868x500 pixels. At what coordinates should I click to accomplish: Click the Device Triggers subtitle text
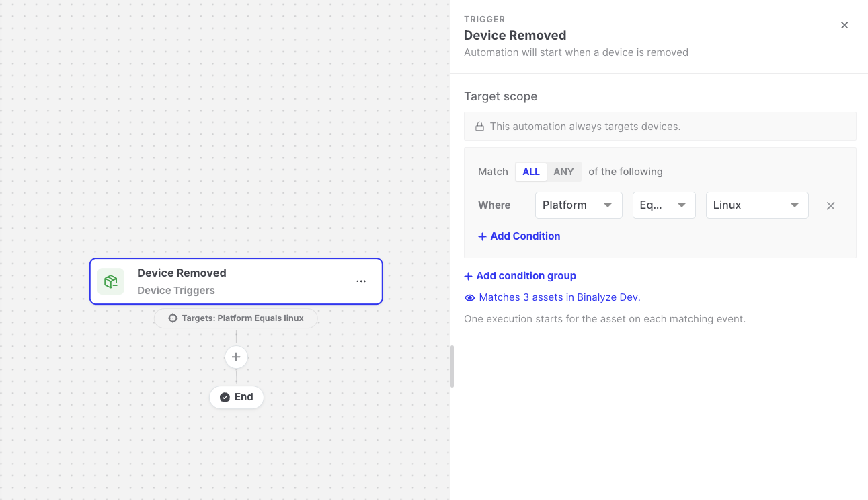[176, 291]
